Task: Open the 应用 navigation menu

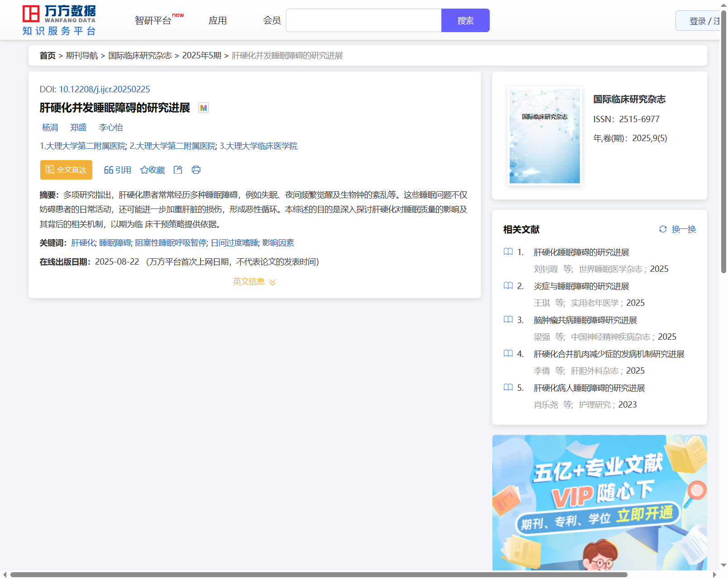Action: pos(218,20)
